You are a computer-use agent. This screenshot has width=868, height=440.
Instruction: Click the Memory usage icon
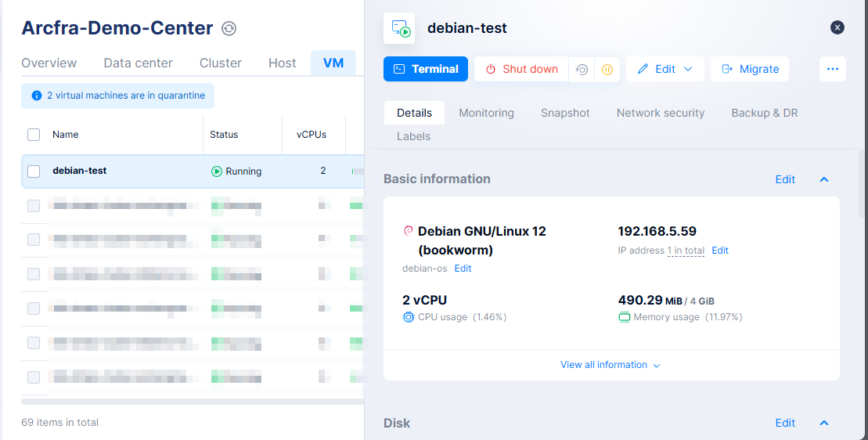625,317
